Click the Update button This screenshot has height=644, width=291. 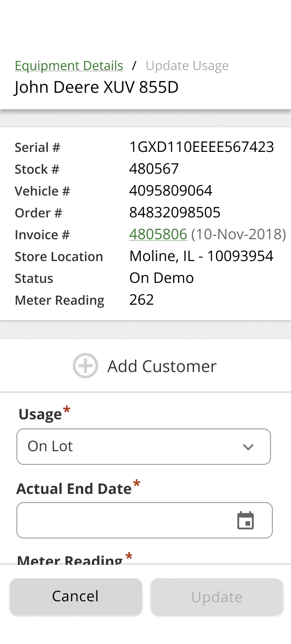coord(217,597)
